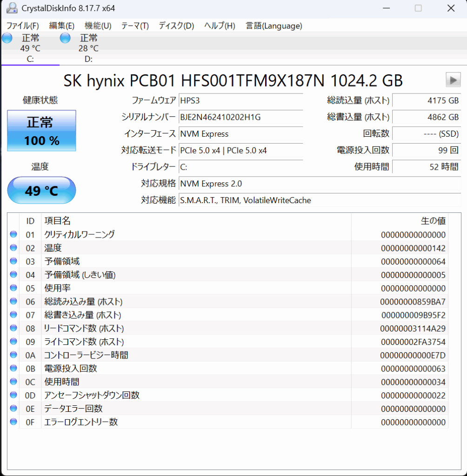Image resolution: width=467 pixels, height=476 pixels.
Task: Open the ヘルプ(H) menu
Action: tap(220, 26)
